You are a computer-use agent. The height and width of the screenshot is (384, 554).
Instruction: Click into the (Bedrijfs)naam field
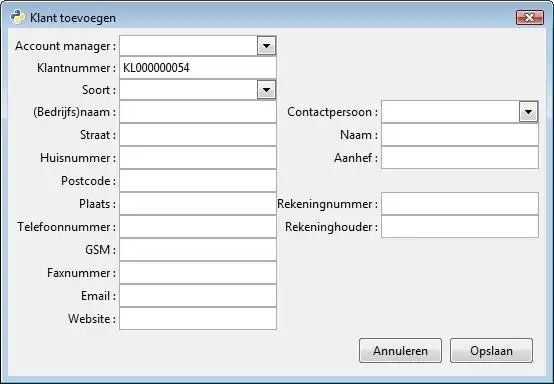tap(198, 112)
